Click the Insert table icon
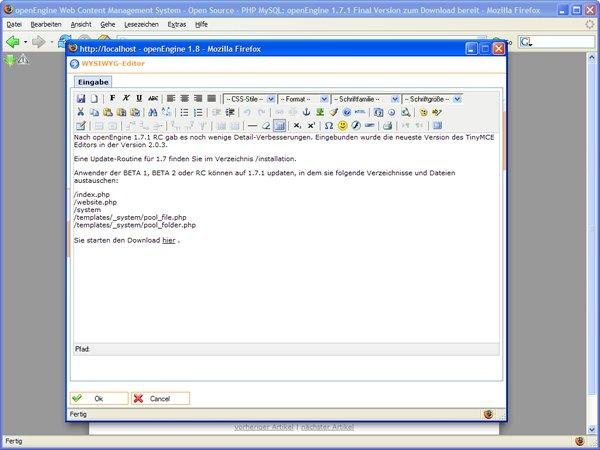This screenshot has width=600, height=450. pos(81,126)
